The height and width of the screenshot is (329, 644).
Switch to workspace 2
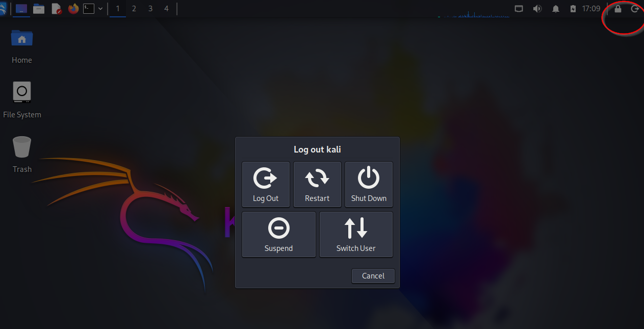point(134,9)
